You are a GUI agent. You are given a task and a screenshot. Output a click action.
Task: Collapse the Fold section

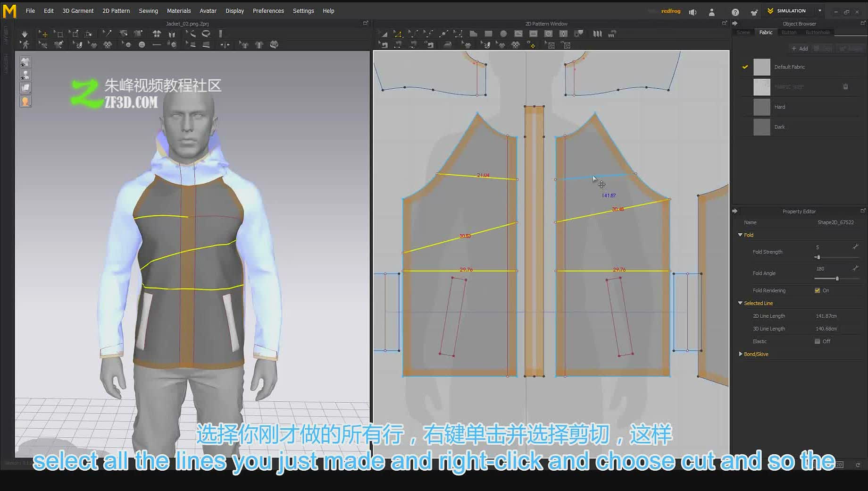tap(740, 235)
